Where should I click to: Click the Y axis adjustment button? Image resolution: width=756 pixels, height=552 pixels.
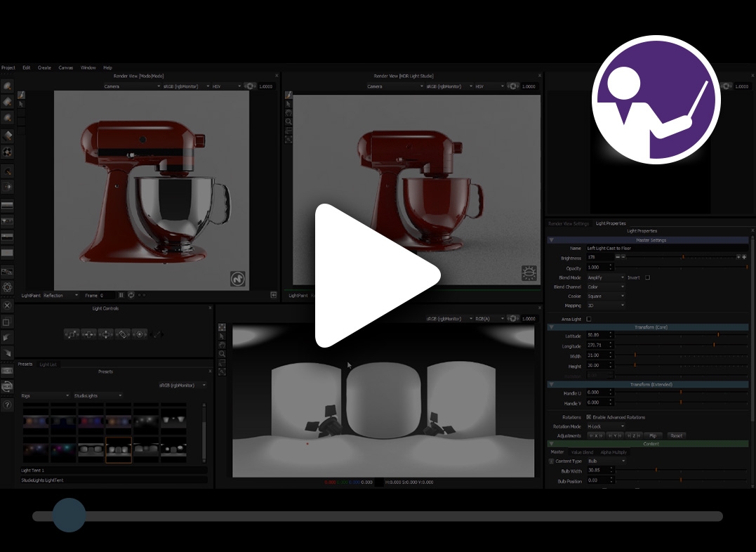pyautogui.click(x=615, y=435)
